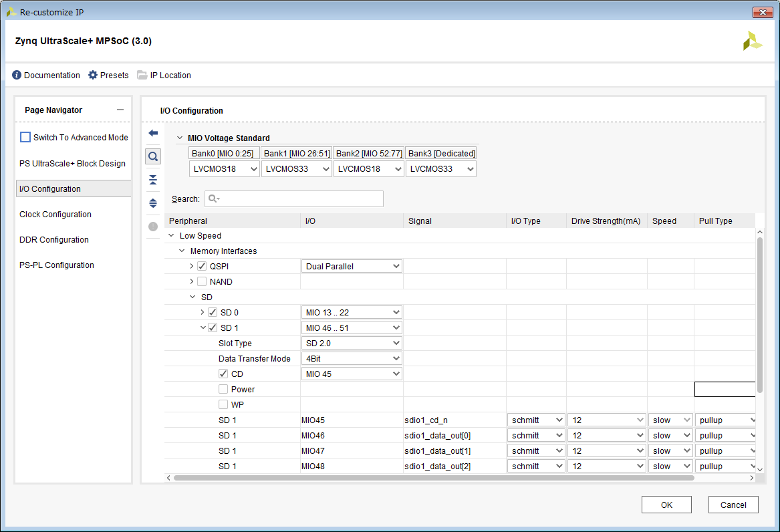Expand the SD 0 node

[203, 313]
